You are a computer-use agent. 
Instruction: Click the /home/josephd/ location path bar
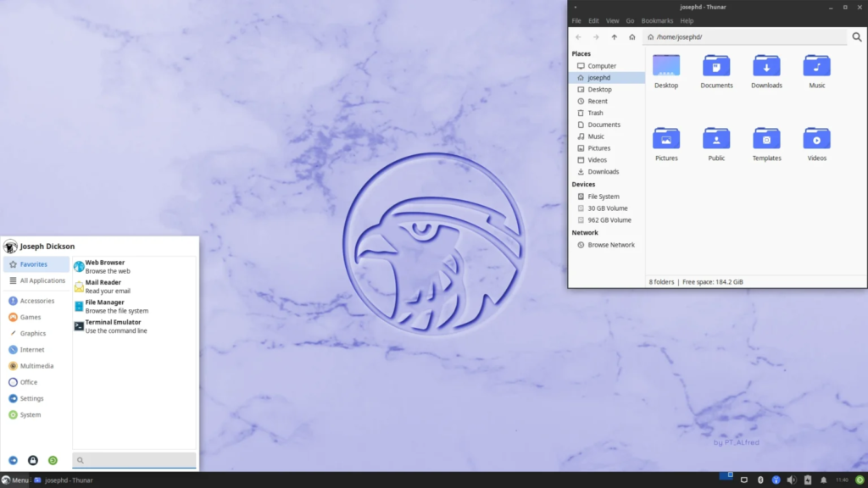[746, 37]
